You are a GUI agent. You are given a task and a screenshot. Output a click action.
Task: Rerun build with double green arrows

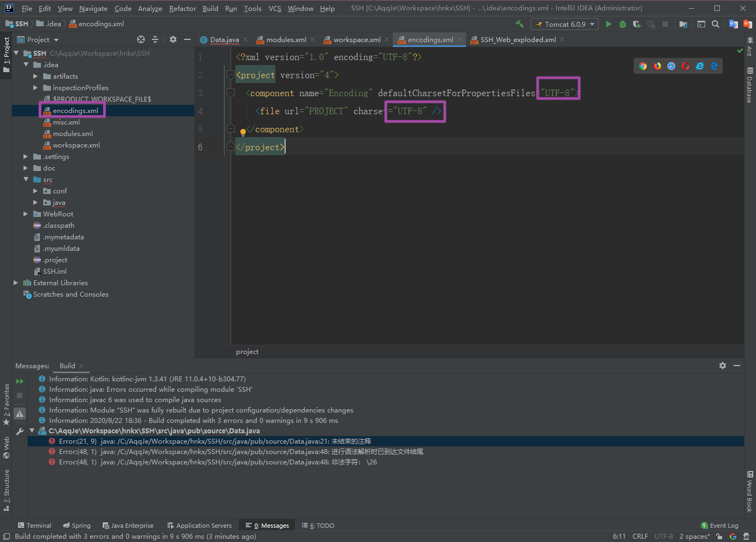[20, 381]
